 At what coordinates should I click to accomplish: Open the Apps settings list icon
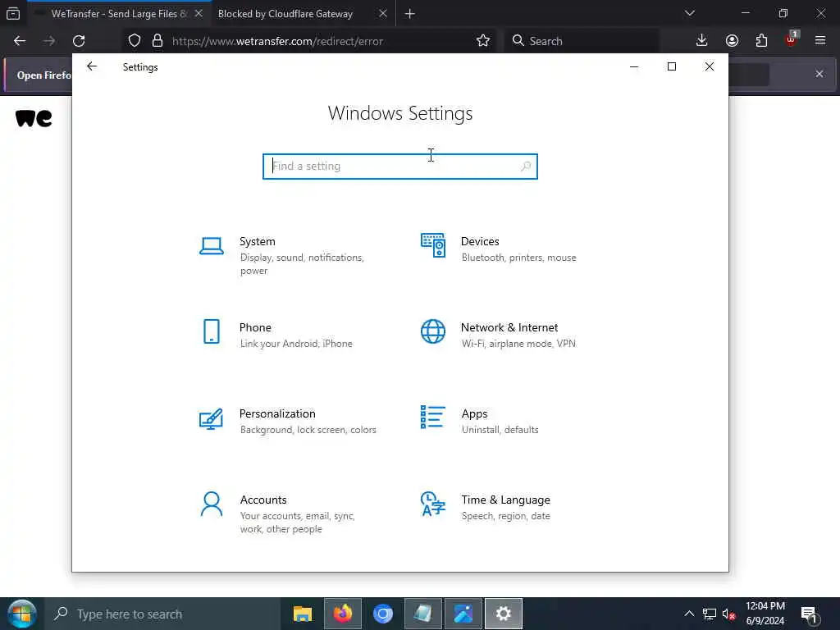(433, 418)
